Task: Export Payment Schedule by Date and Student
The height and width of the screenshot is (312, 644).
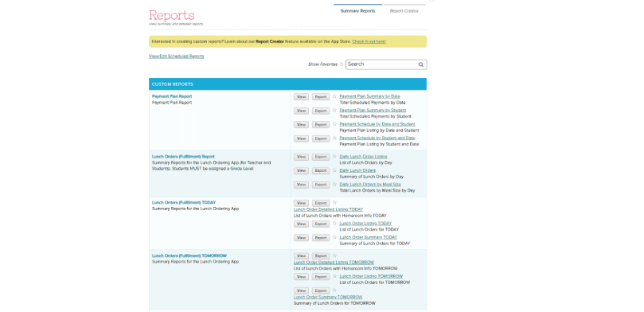Action: pos(321,125)
